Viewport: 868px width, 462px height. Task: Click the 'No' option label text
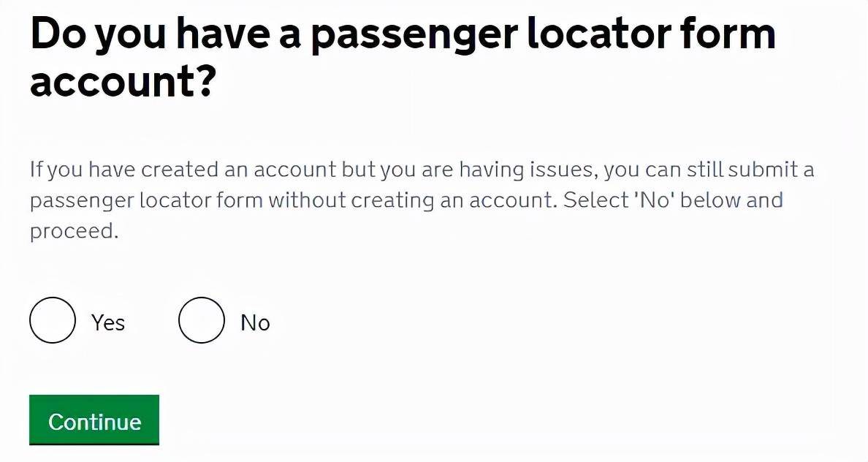255,322
